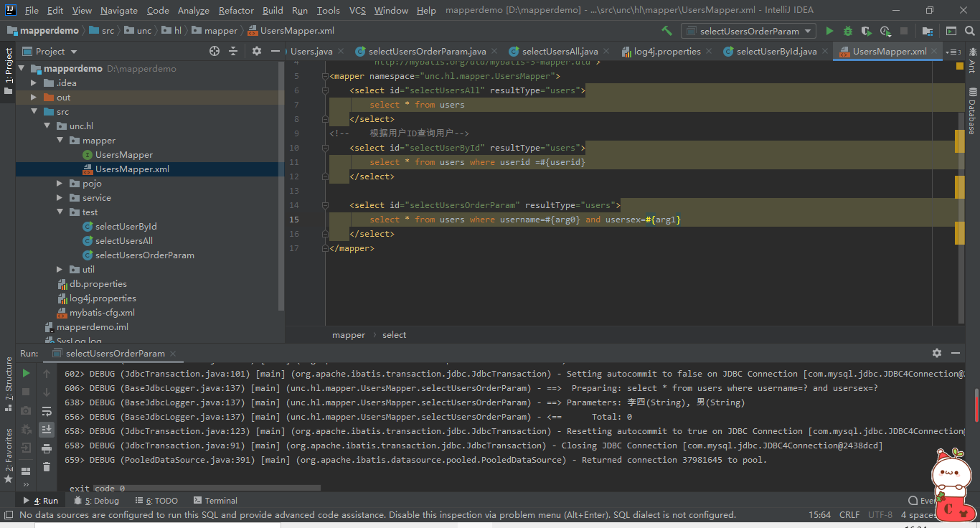This screenshot has width=980, height=528.
Task: Expand the out folder arrow
Action: click(34, 98)
